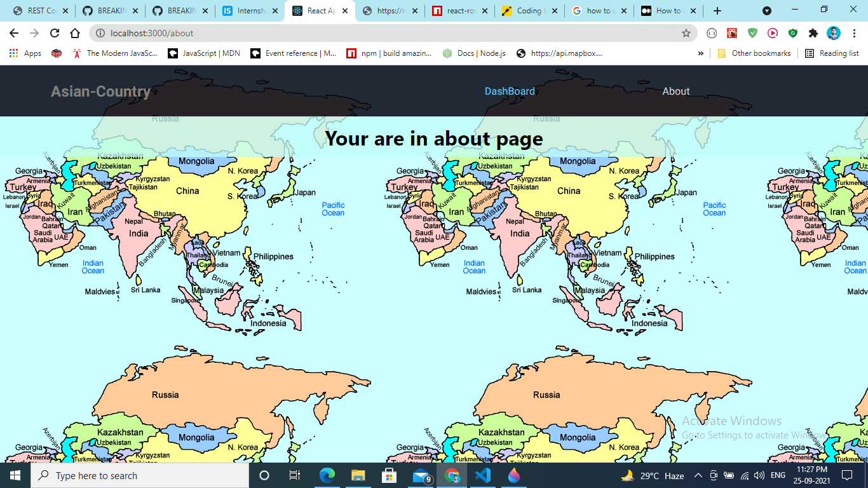The width and height of the screenshot is (868, 488).
Task: Bookmark this page with the star
Action: tap(686, 33)
